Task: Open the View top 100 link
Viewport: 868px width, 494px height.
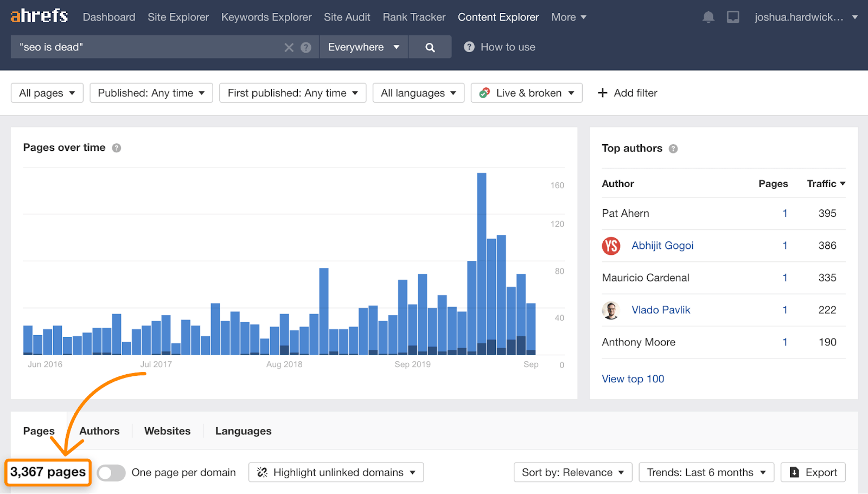Action: pyautogui.click(x=633, y=379)
